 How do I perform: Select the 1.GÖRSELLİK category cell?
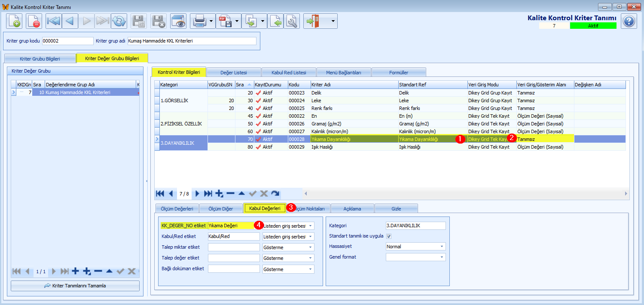point(183,101)
